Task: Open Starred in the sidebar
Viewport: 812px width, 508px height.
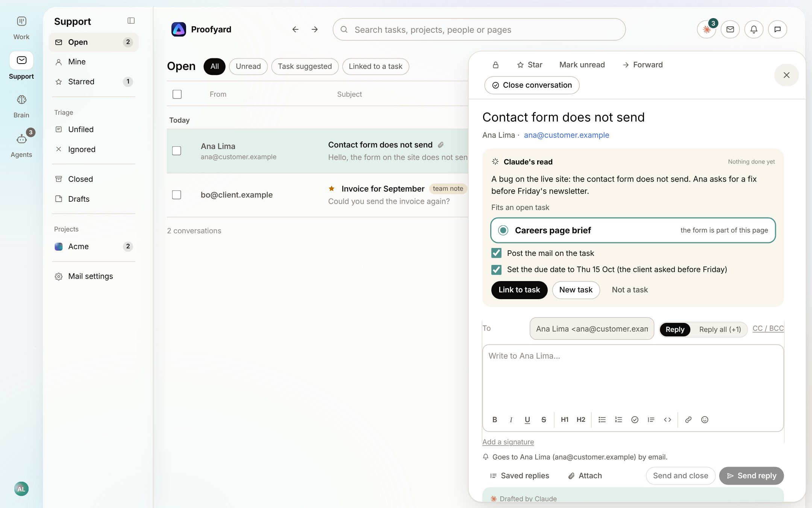Action: pyautogui.click(x=94, y=82)
